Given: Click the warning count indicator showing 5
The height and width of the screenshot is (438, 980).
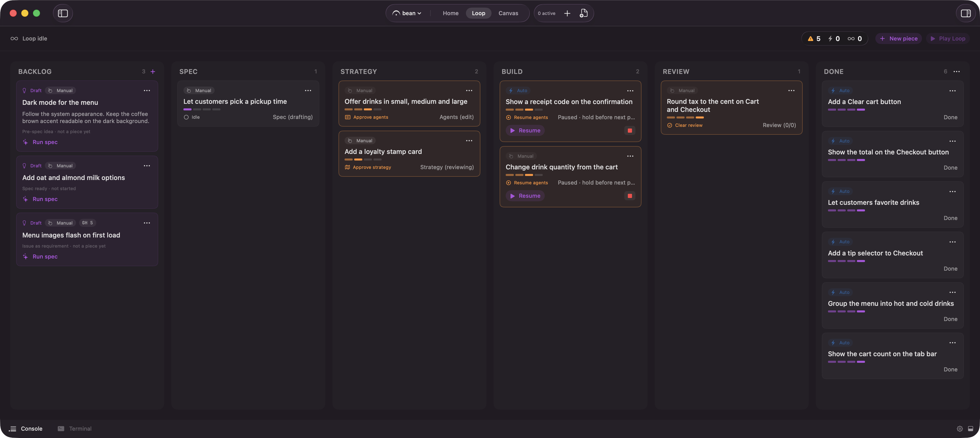Looking at the screenshot, I should coord(814,39).
